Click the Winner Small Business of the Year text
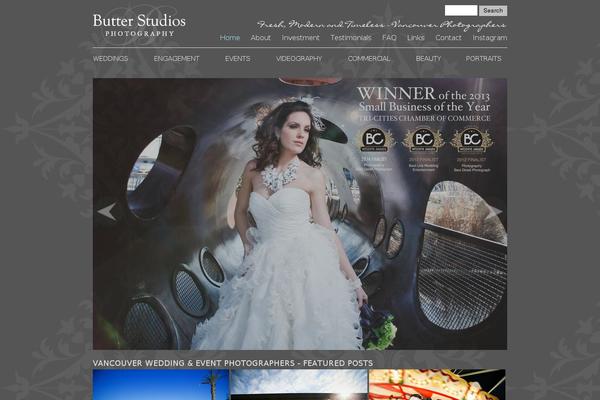 click(x=424, y=104)
